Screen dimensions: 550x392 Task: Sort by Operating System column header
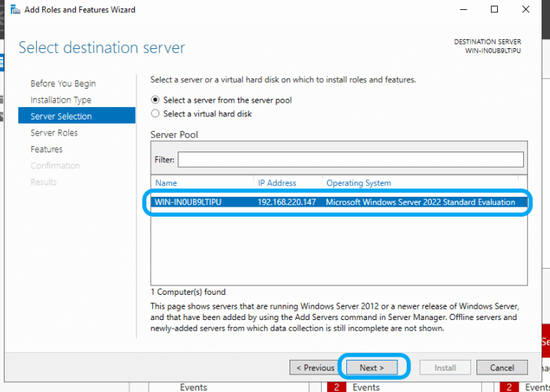tap(358, 183)
